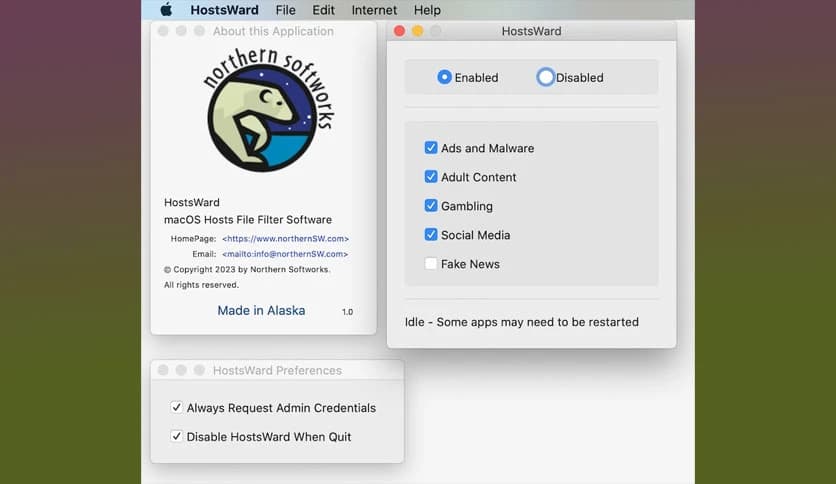Select the Disabled radio button
Viewport: 836px width, 484px height.
pyautogui.click(x=545, y=77)
